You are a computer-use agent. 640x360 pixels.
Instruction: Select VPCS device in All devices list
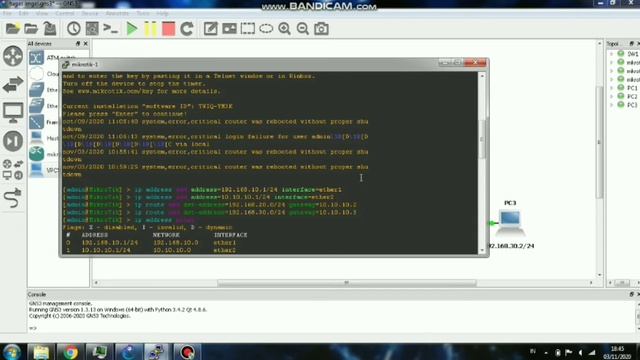tap(43, 170)
